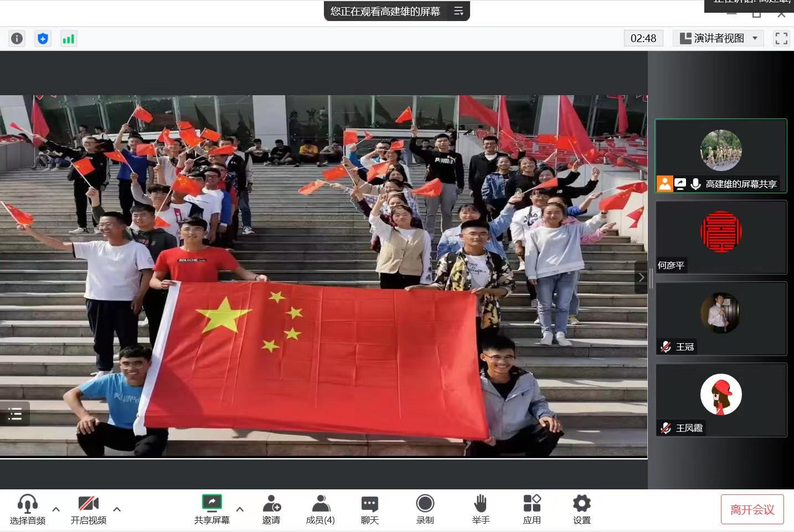
Task: Click the participant panel resize divider
Action: (651, 277)
